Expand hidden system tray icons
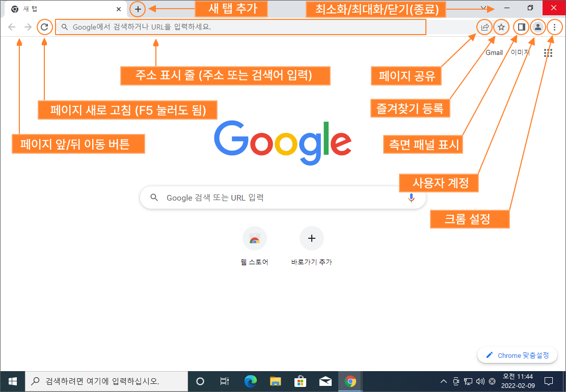This screenshot has height=392, width=566. pos(444,381)
